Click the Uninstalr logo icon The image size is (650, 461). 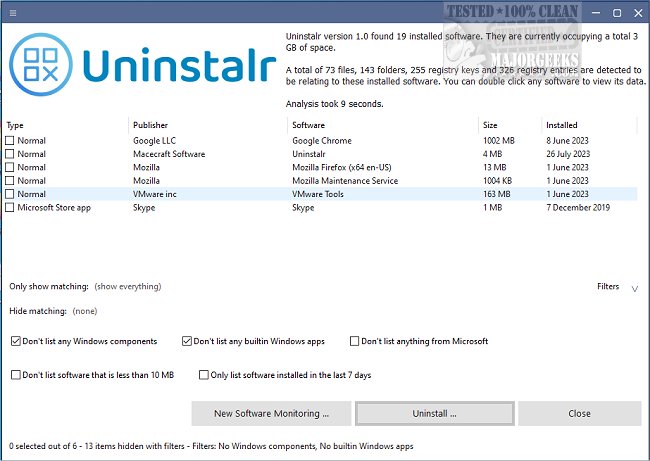[x=41, y=65]
